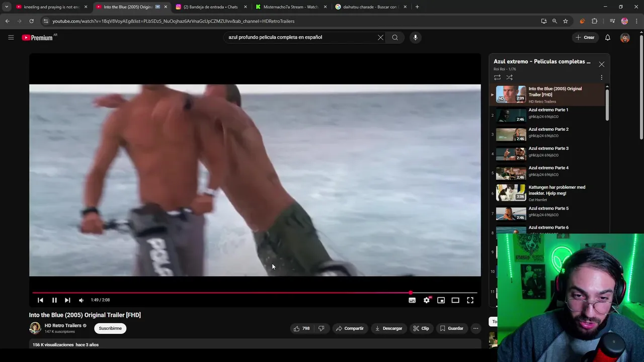Save video with Guardar button

click(x=451, y=328)
